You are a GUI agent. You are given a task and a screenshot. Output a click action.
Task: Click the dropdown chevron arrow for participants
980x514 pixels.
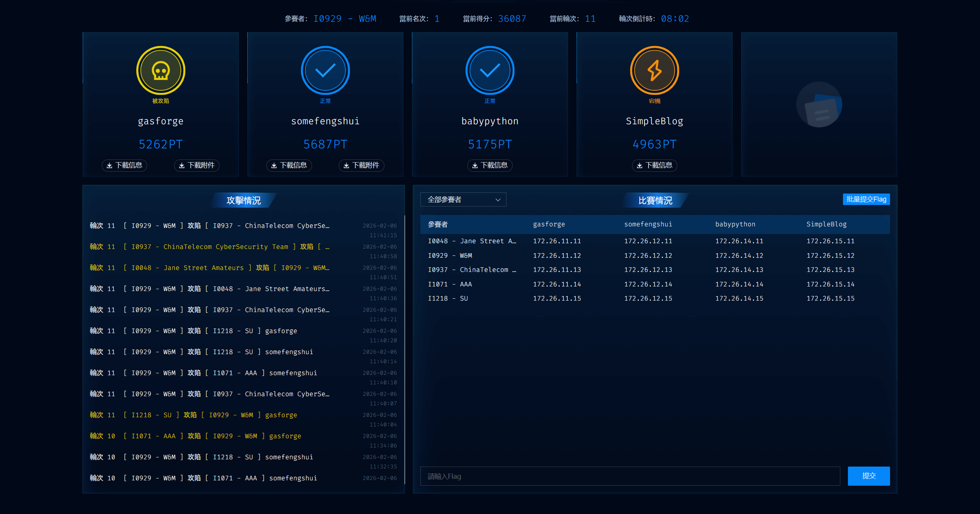coord(498,200)
